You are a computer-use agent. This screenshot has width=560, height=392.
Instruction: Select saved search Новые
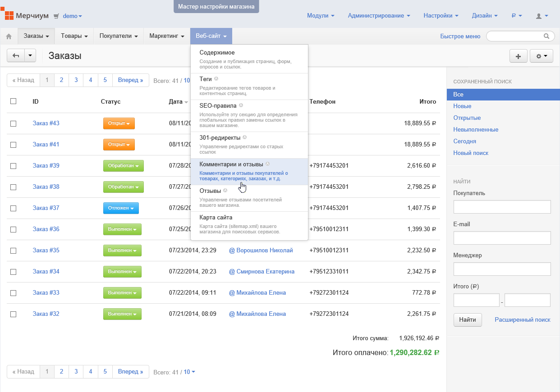click(x=462, y=106)
